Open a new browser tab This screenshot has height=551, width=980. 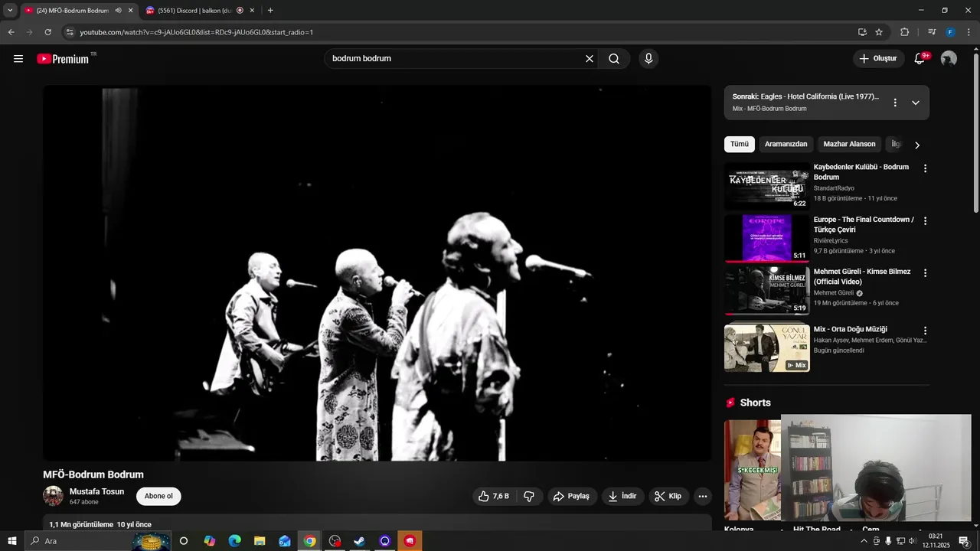(x=270, y=11)
